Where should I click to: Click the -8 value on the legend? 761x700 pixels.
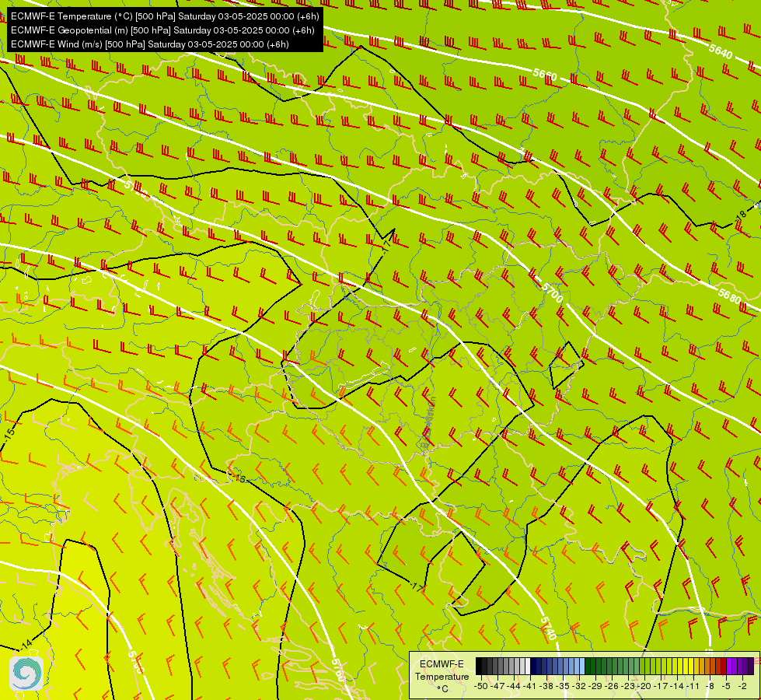[x=710, y=686]
